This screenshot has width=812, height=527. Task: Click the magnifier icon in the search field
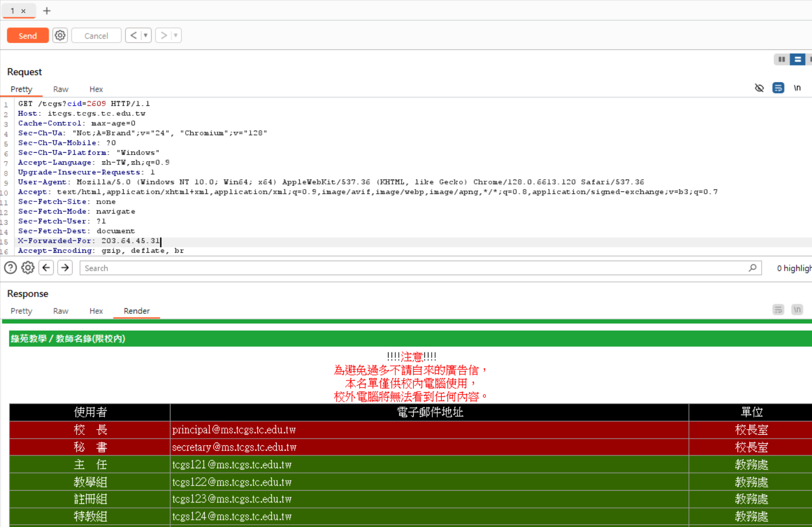753,268
